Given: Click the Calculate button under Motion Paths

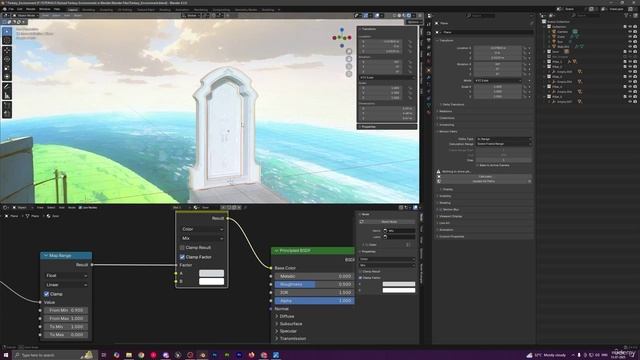Looking at the screenshot, I should (x=485, y=176).
